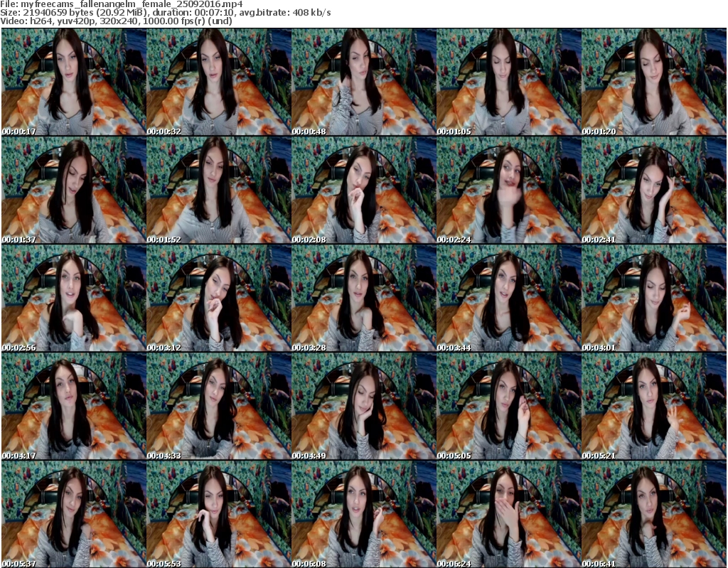Screen dimensions: 728x568
Task: Click the 00:01:20 thumbnail
Action: point(653,82)
